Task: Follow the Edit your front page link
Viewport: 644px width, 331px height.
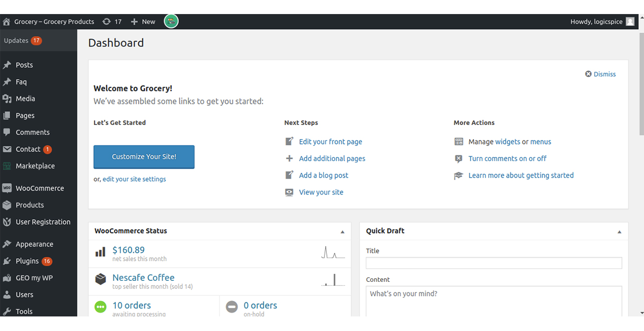Action: (330, 142)
